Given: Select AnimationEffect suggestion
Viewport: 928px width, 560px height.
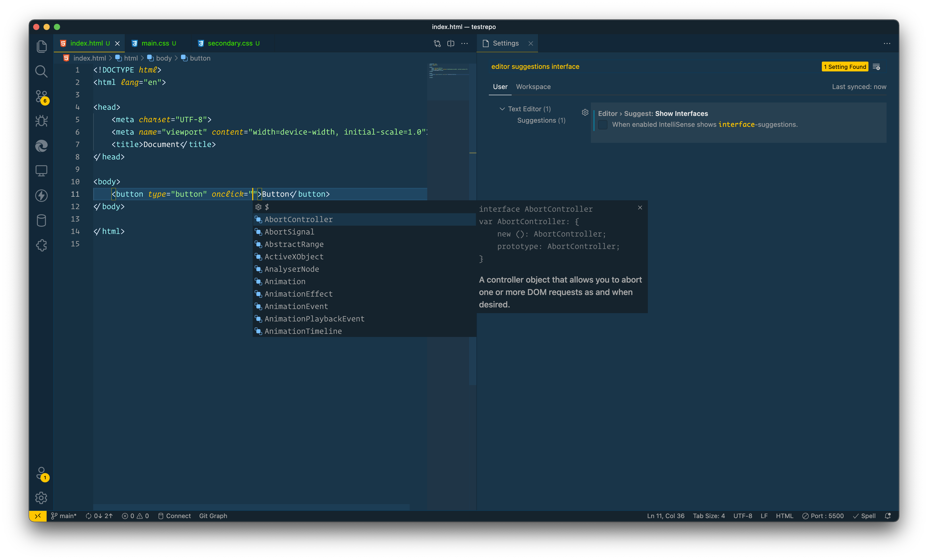Looking at the screenshot, I should [364, 294].
